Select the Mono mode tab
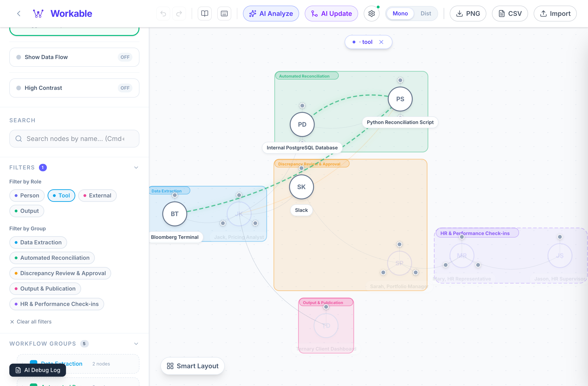The width and height of the screenshot is (588, 386). (x=400, y=14)
